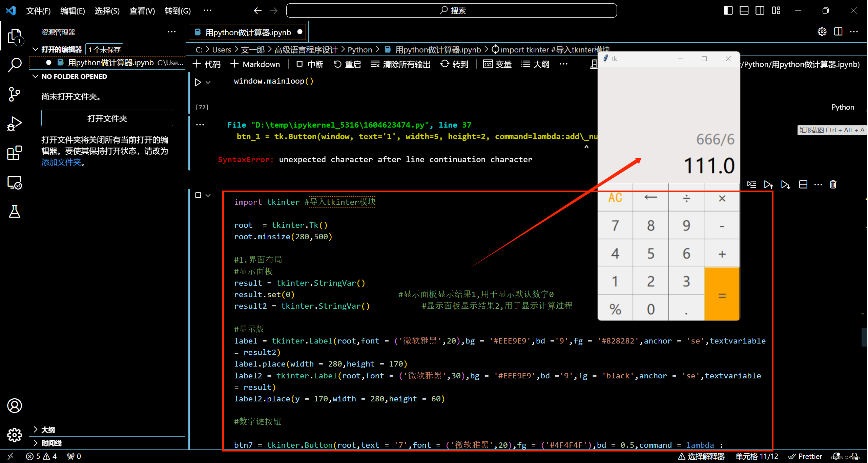Toggle secondary side bar layout icon
Viewport: 868px width, 463px height.
coord(760,10)
